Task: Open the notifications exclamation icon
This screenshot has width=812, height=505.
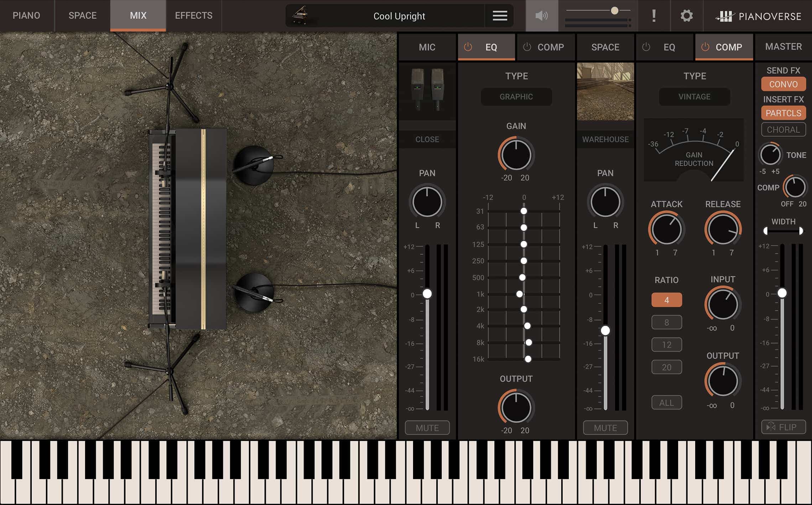Action: pyautogui.click(x=654, y=16)
